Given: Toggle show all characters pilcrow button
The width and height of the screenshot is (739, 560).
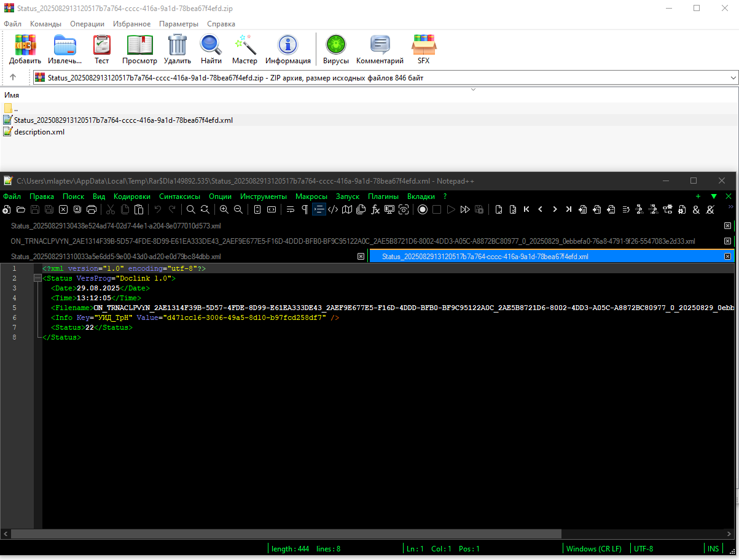Looking at the screenshot, I should pos(305,209).
